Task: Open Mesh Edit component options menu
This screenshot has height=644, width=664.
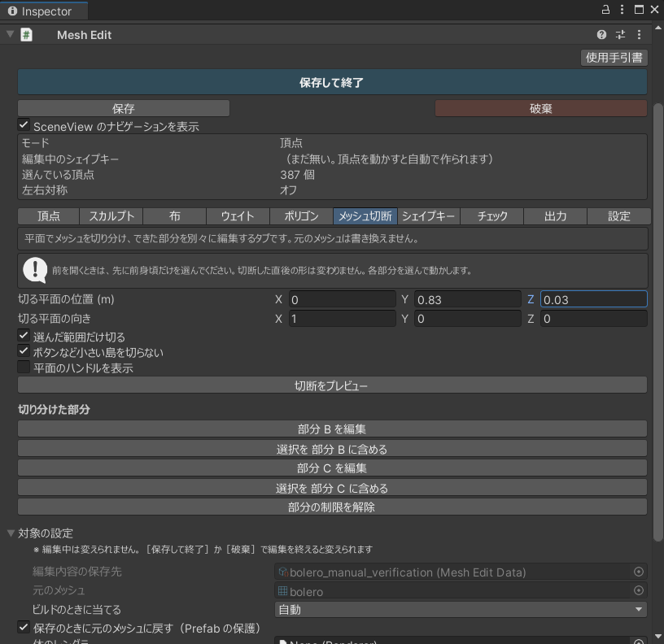Action: click(x=639, y=35)
